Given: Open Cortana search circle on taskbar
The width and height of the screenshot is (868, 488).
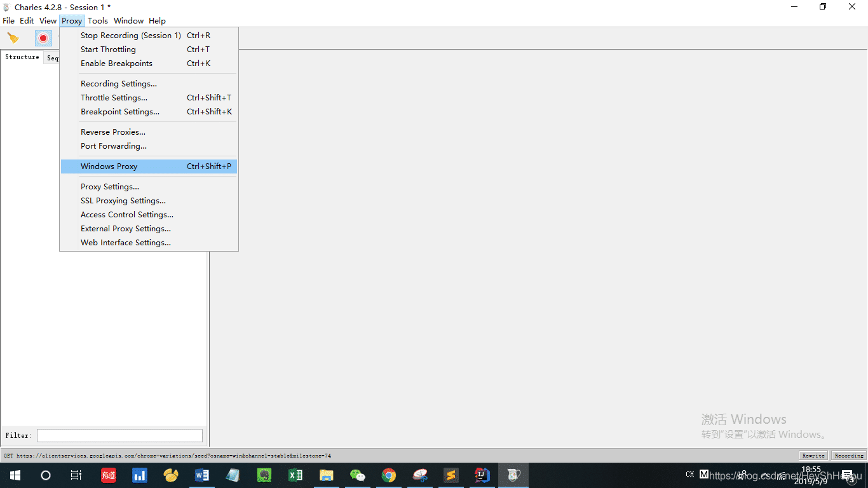Looking at the screenshot, I should pos(46,475).
